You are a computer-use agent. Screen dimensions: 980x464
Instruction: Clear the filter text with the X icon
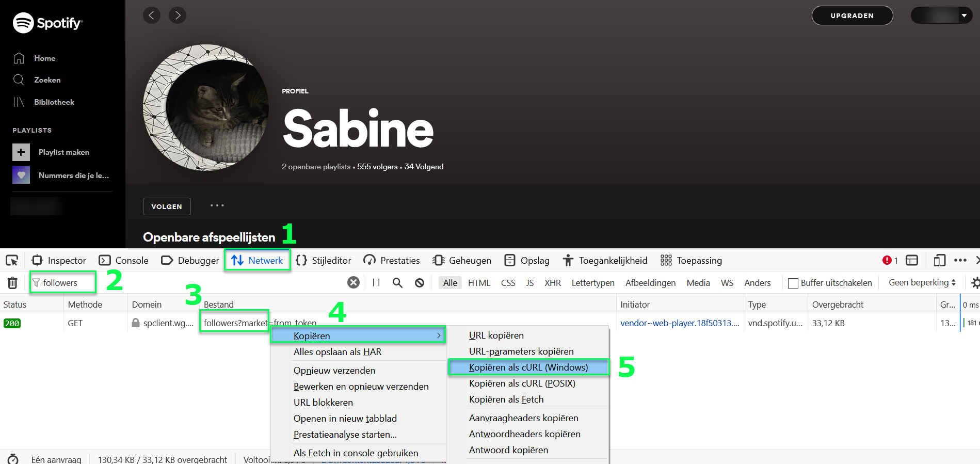click(x=354, y=282)
